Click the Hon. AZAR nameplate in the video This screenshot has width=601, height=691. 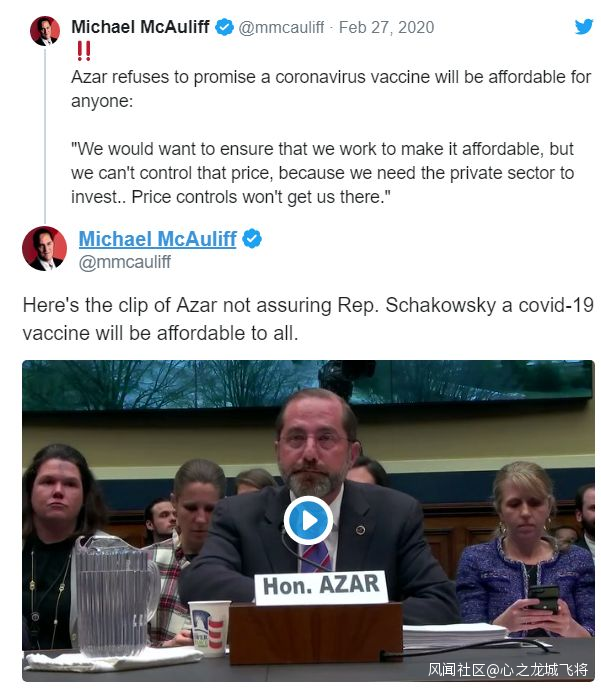(321, 586)
